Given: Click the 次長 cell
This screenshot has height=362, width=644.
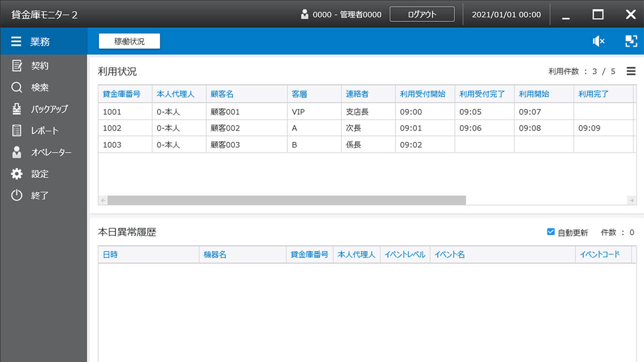Looking at the screenshot, I should (368, 128).
